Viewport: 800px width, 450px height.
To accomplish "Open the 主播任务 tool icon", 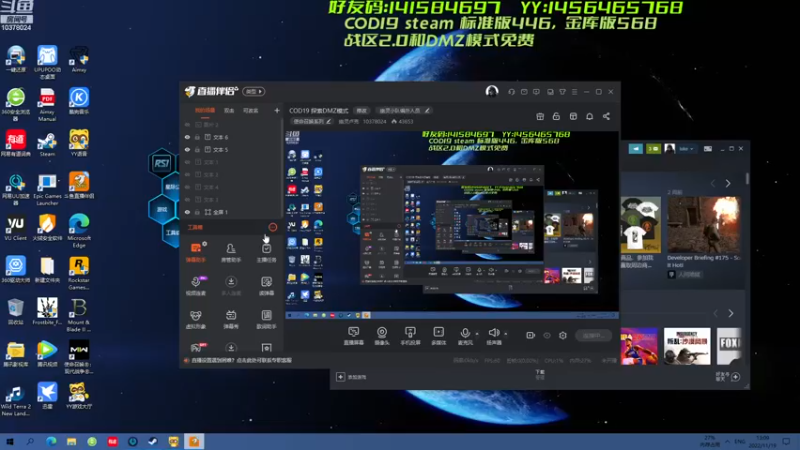I will tap(266, 252).
